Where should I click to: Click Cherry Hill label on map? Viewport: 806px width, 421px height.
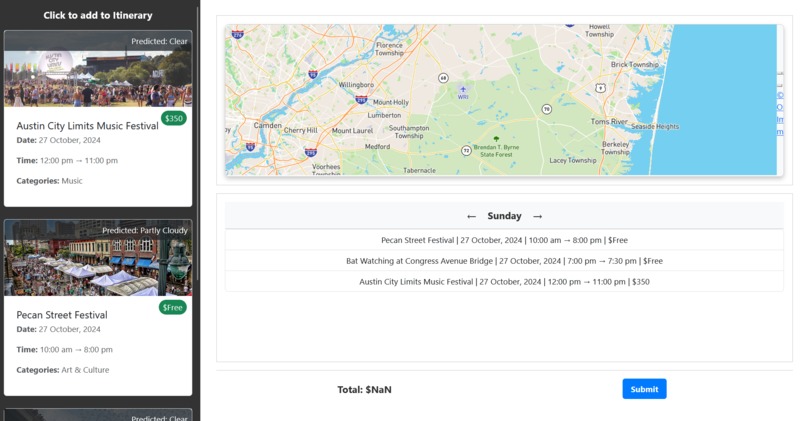click(x=301, y=131)
